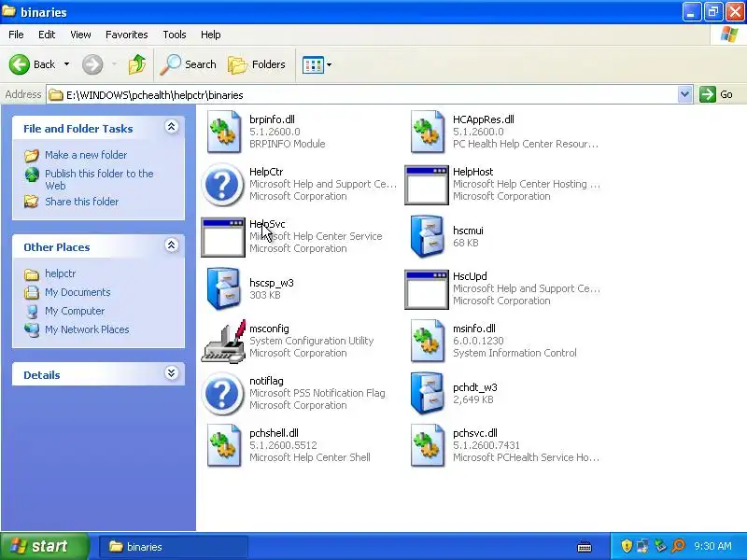Screen dimensions: 747x560
Task: Select the pchdt_w3 file name
Action: (475, 387)
